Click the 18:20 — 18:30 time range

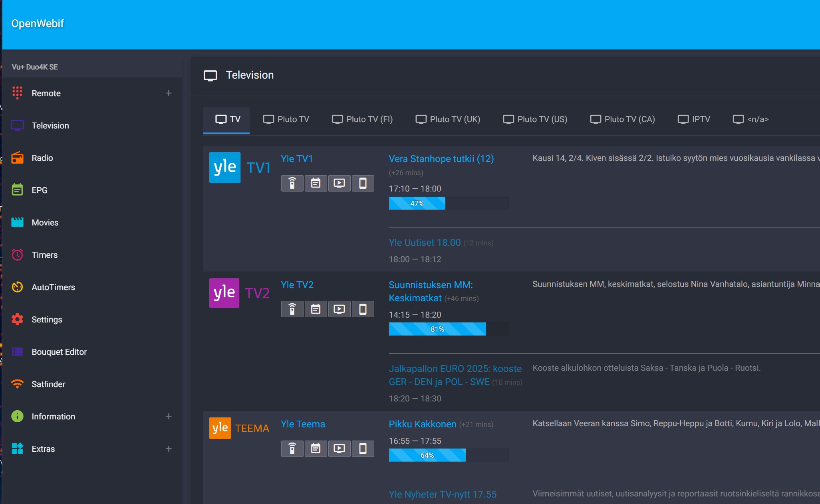point(415,399)
